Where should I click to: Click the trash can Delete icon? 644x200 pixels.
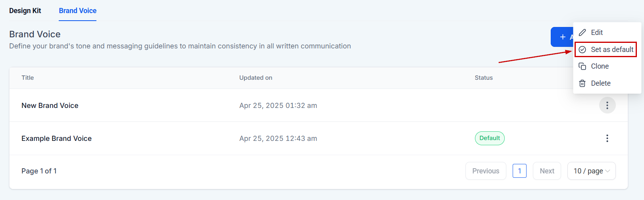tap(582, 83)
